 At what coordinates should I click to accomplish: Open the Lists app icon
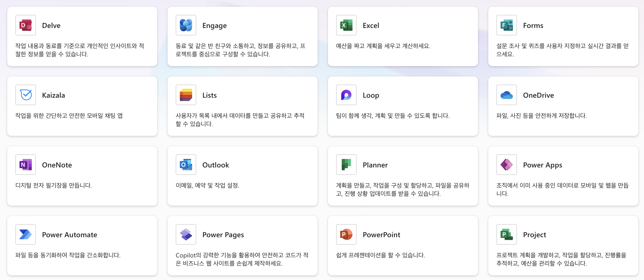pos(186,95)
